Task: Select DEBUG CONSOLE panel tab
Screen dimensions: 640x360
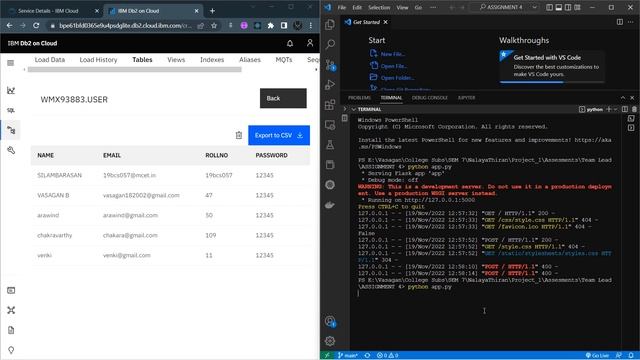Action: [429, 98]
